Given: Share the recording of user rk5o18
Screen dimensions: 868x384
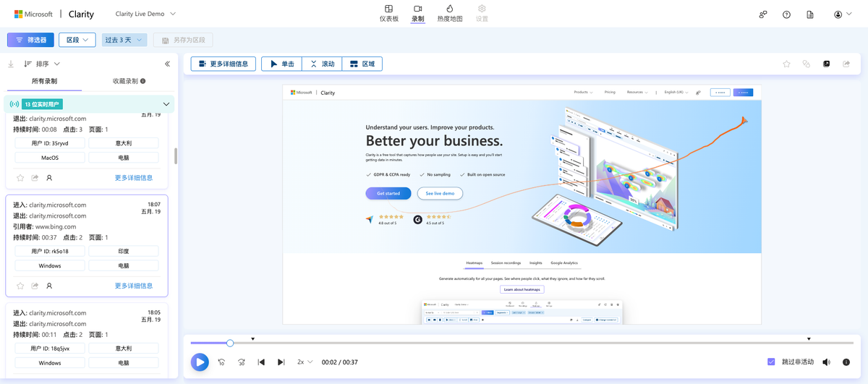Looking at the screenshot, I should click(35, 286).
